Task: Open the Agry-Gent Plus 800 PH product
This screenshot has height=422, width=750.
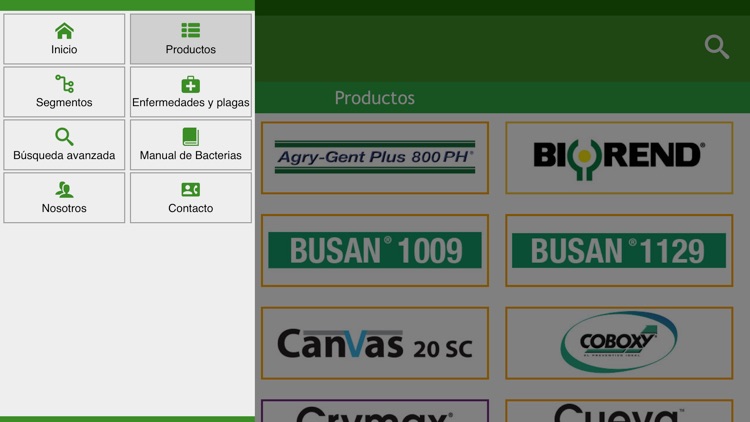Action: pyautogui.click(x=375, y=158)
